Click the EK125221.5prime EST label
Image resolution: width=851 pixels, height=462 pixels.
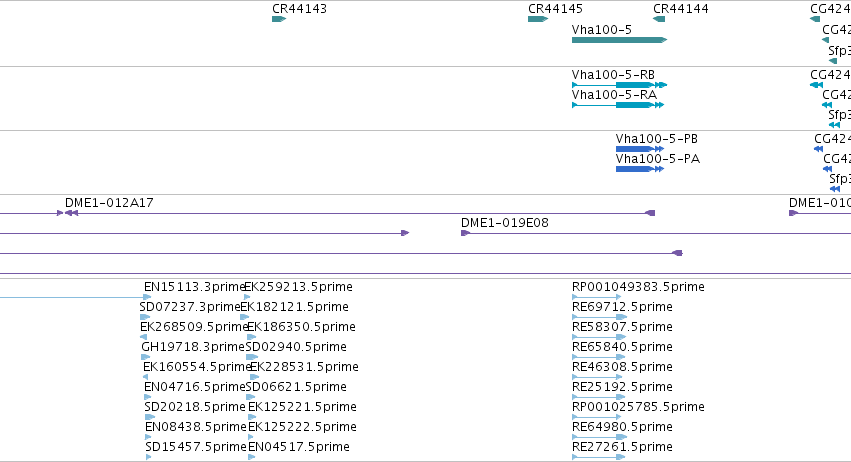point(302,407)
